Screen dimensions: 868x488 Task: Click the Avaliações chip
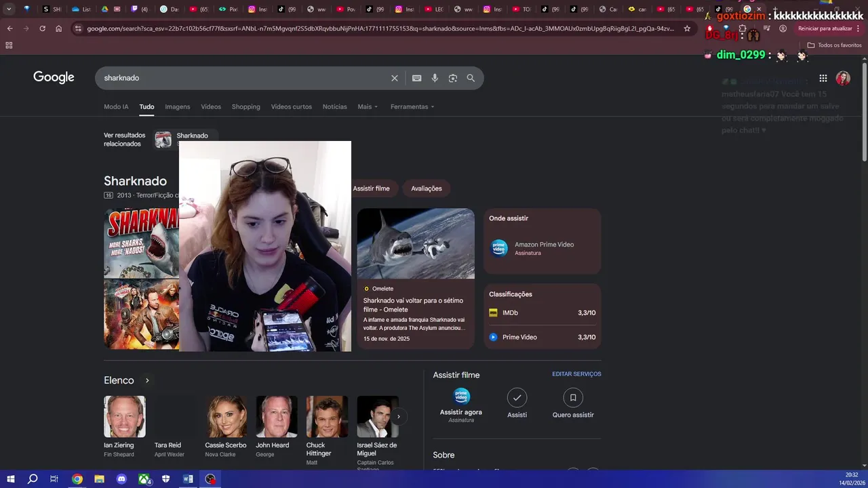(427, 188)
